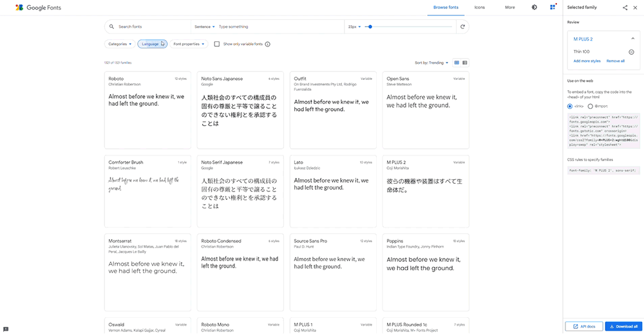
Task: Click the feedback icon at bottom left
Action: pos(6,329)
